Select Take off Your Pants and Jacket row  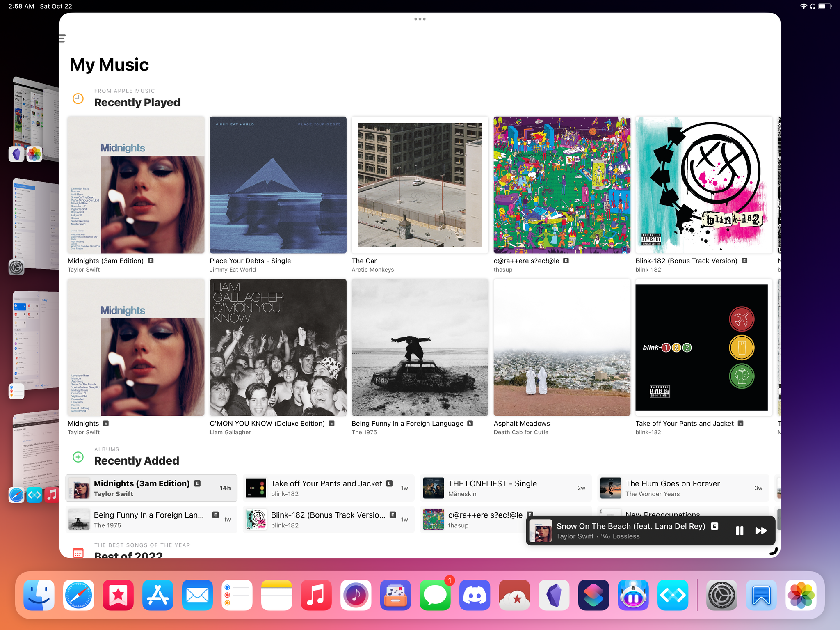[x=329, y=488]
